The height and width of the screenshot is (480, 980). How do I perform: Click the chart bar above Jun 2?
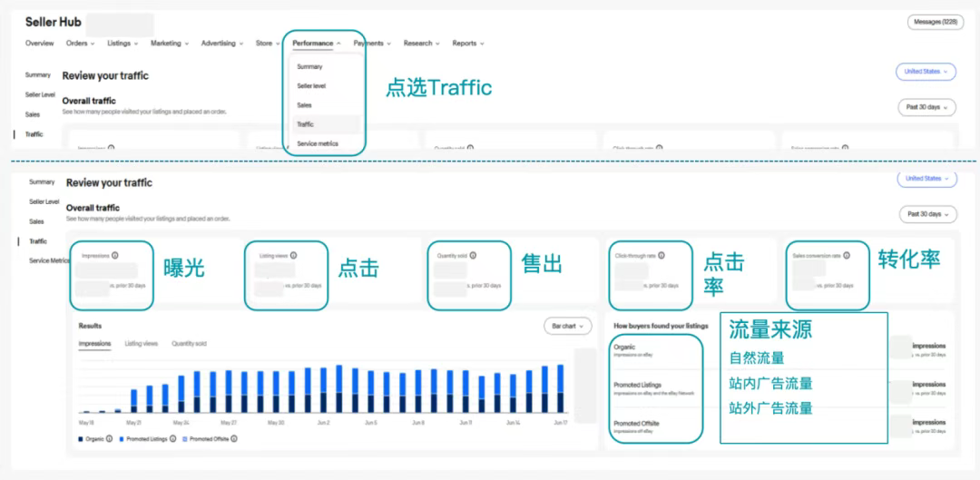(x=323, y=390)
